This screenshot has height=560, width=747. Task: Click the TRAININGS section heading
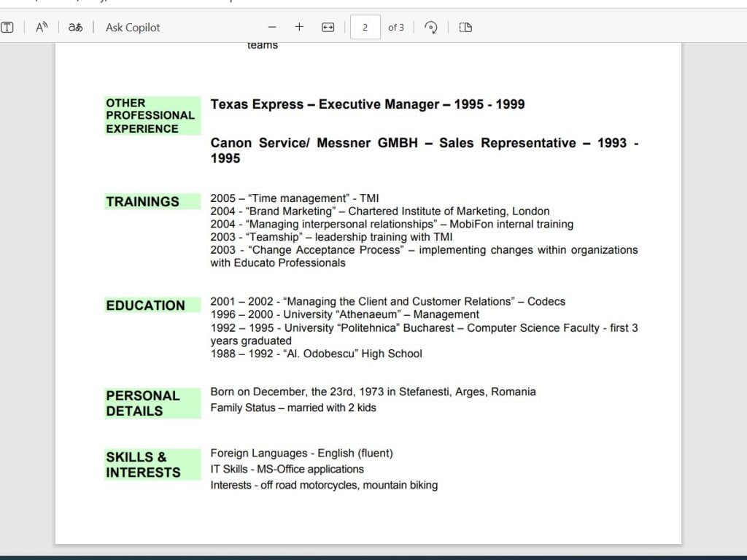pos(142,202)
